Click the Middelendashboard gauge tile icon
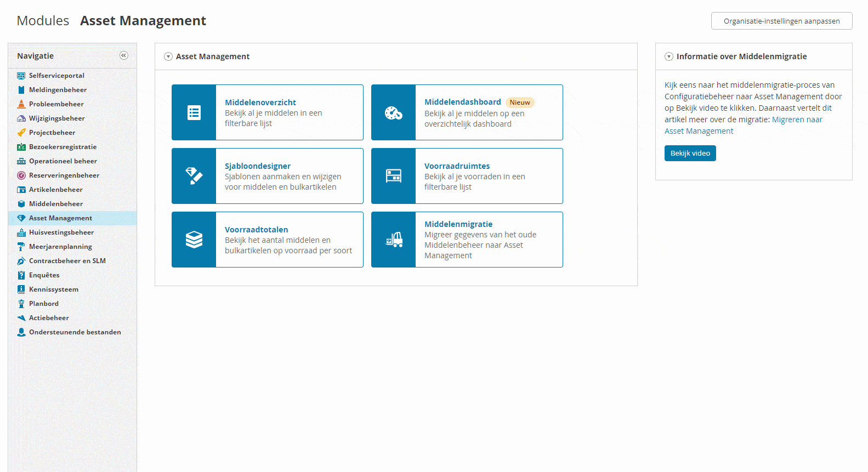 [x=394, y=112]
